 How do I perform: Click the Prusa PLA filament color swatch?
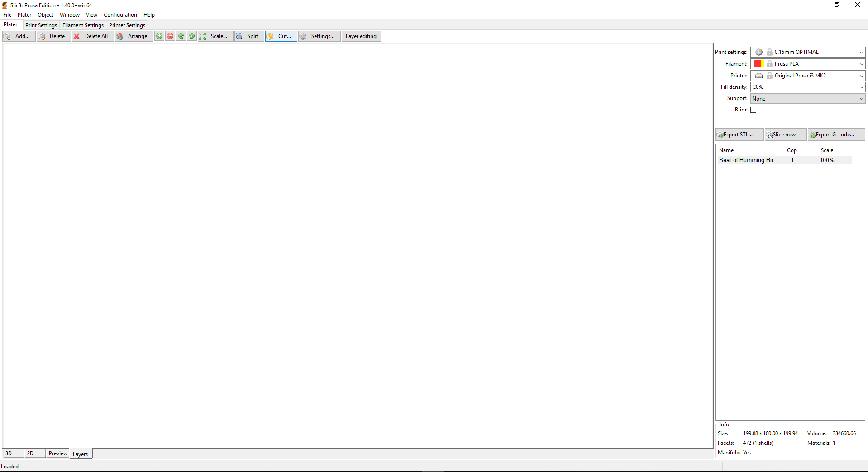pos(758,63)
